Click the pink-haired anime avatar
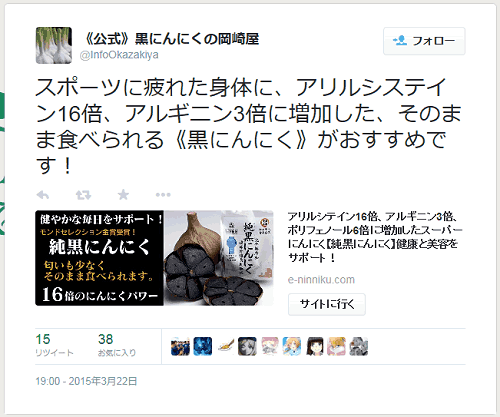Image resolution: width=500 pixels, height=417 pixels. [270, 346]
